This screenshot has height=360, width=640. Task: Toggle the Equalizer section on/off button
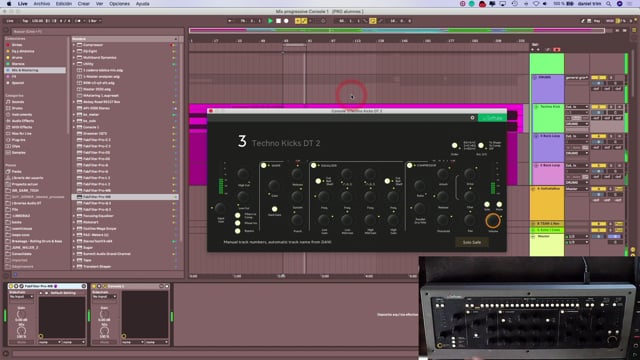point(313,165)
